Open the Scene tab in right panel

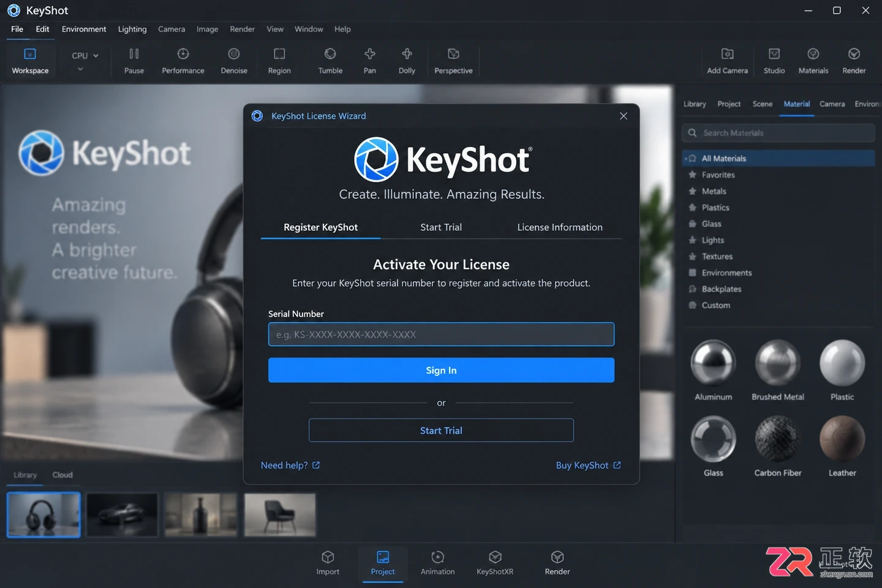[763, 104]
